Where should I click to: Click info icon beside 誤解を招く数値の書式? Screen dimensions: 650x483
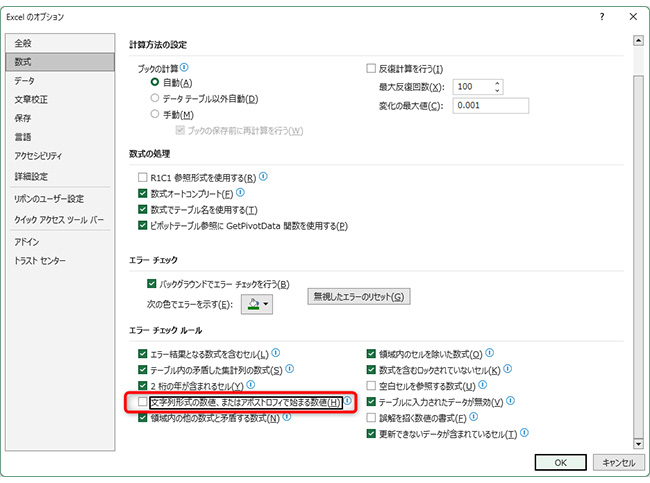474,417
